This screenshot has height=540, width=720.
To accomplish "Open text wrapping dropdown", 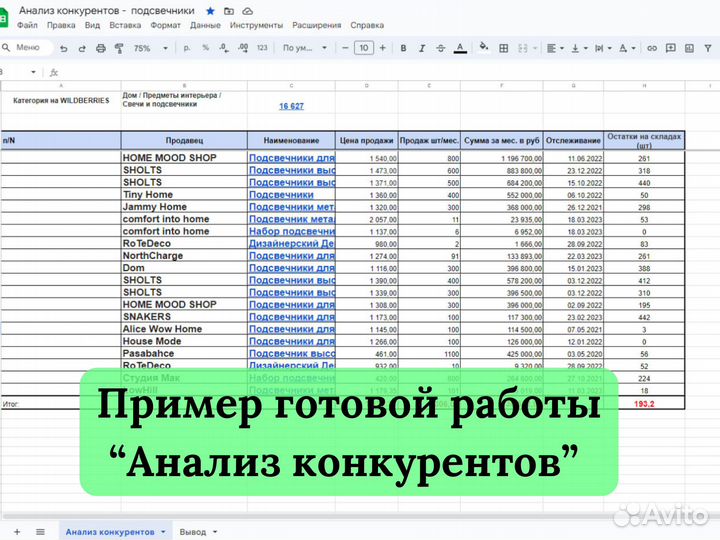I will [603, 48].
